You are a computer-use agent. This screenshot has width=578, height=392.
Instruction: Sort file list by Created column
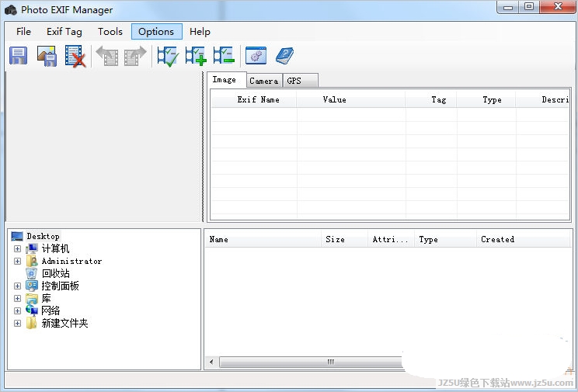coord(524,240)
